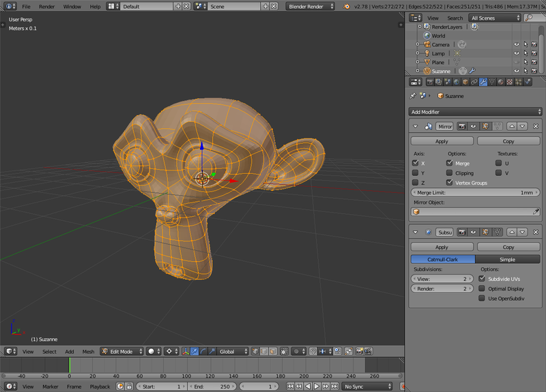
Task: Open the Constraints properties tab chain icon
Action: (x=474, y=82)
